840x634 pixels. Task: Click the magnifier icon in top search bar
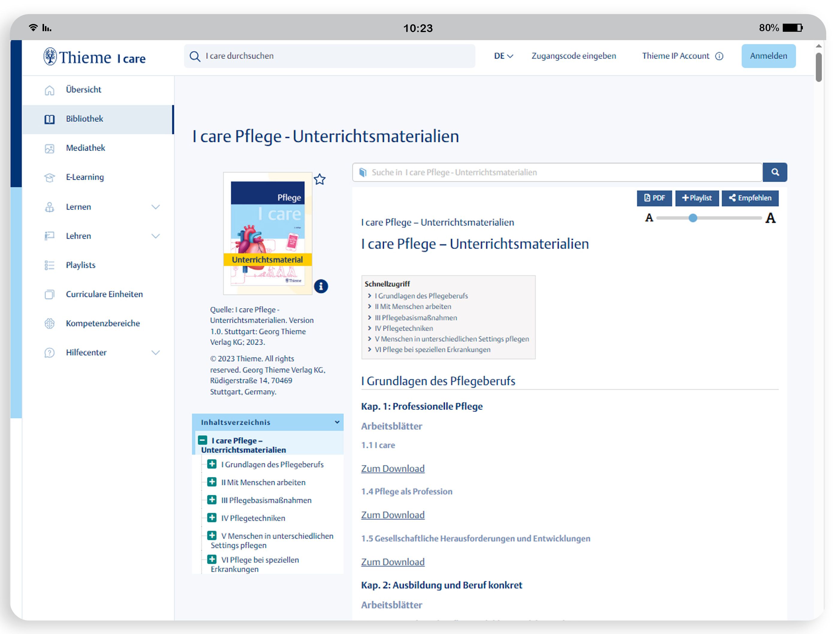[x=195, y=56]
